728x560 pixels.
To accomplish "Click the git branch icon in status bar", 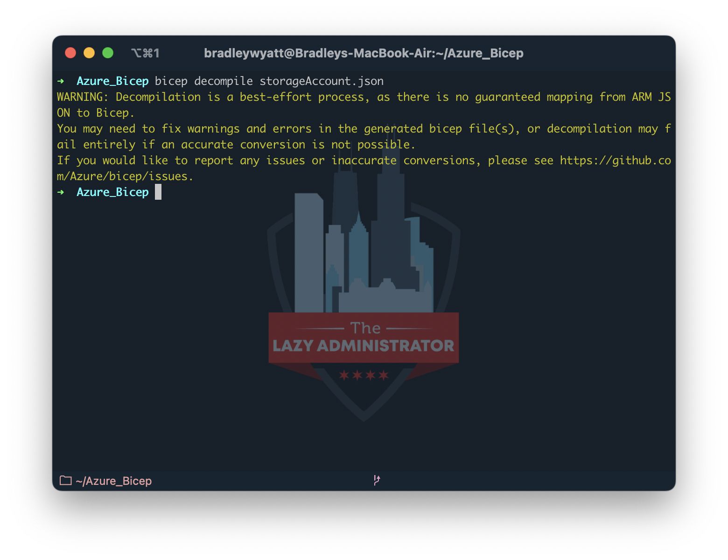I will (x=377, y=480).
